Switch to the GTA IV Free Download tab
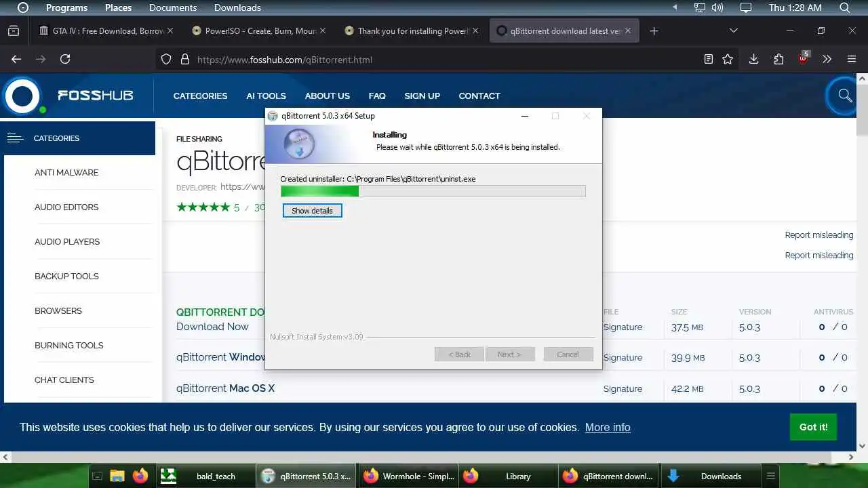868x488 pixels. point(105,30)
